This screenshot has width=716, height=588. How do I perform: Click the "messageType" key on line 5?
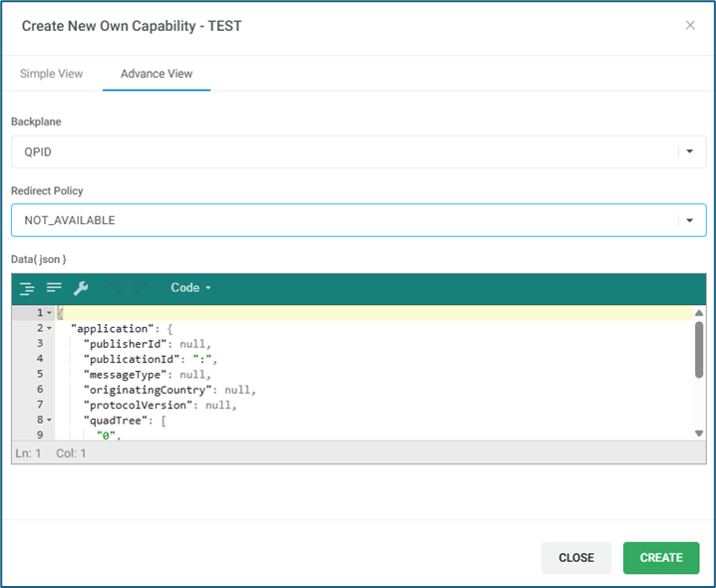coord(125,375)
